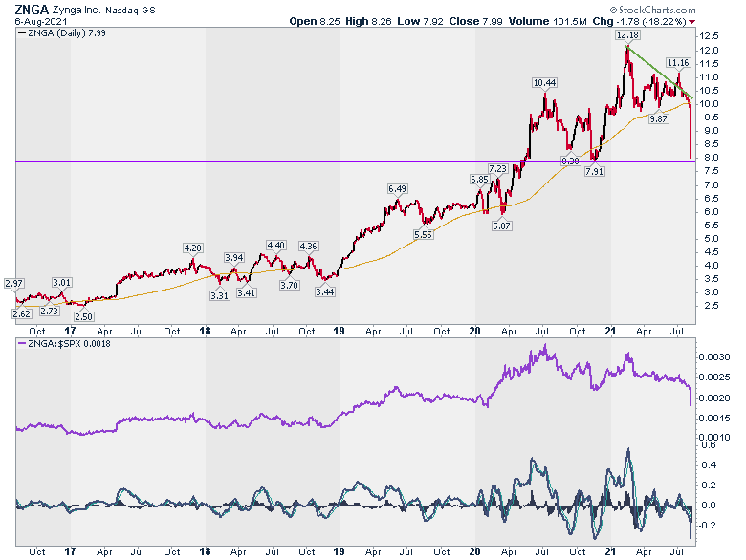Image resolution: width=746 pixels, height=560 pixels.
Task: Click the 2.97 price label
Action: pyautogui.click(x=13, y=283)
